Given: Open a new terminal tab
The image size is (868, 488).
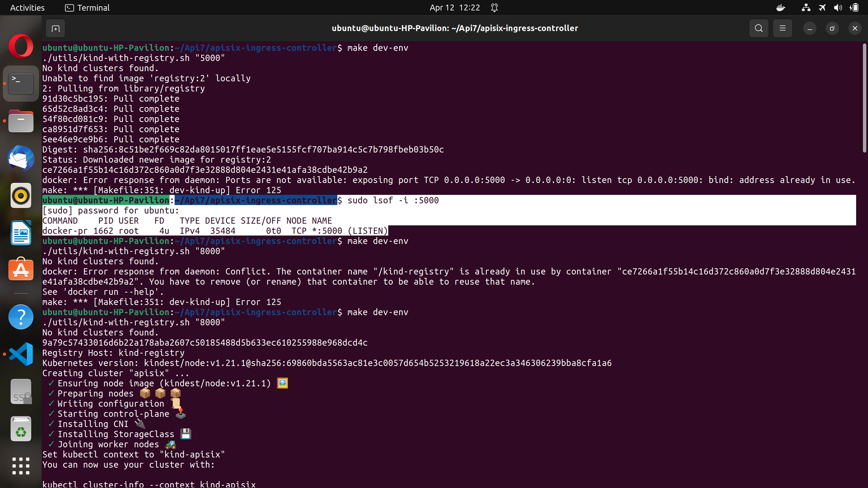Looking at the screenshot, I should (x=56, y=28).
